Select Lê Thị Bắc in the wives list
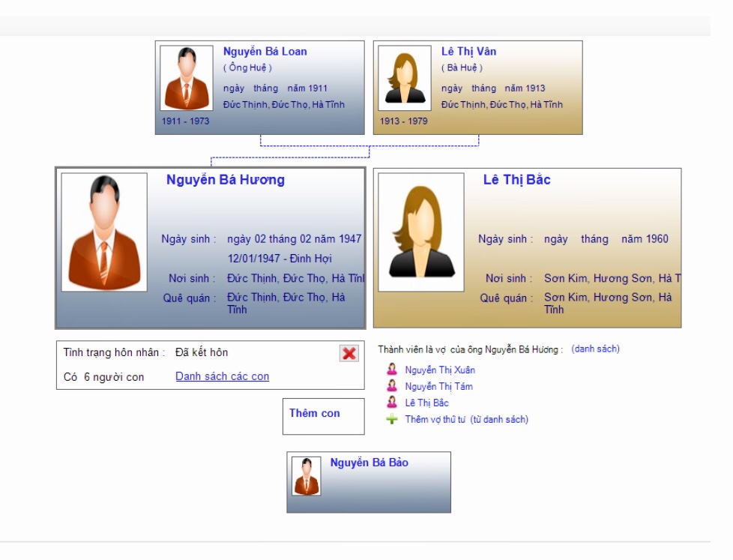Screen dimensions: 733x560 click(426, 403)
